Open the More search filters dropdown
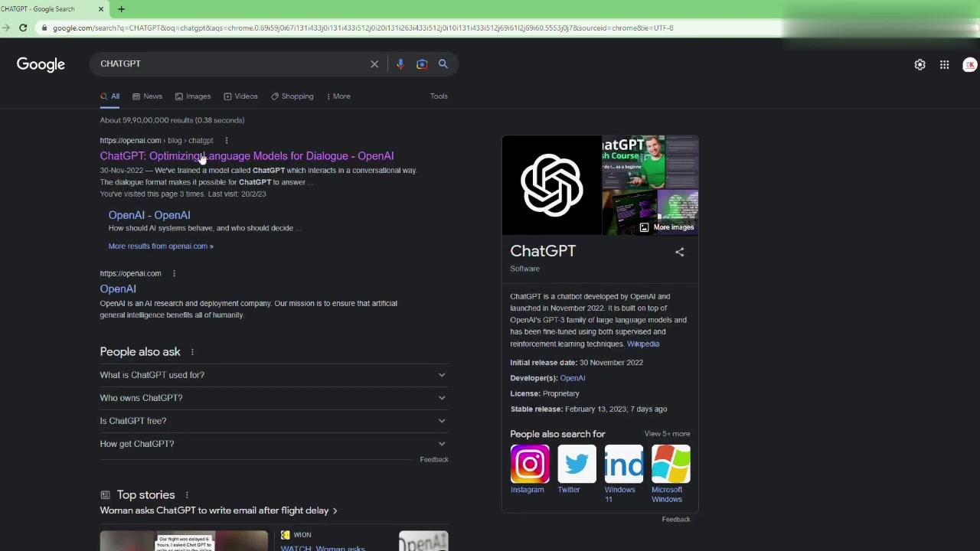Image resolution: width=980 pixels, height=551 pixels. coord(338,96)
